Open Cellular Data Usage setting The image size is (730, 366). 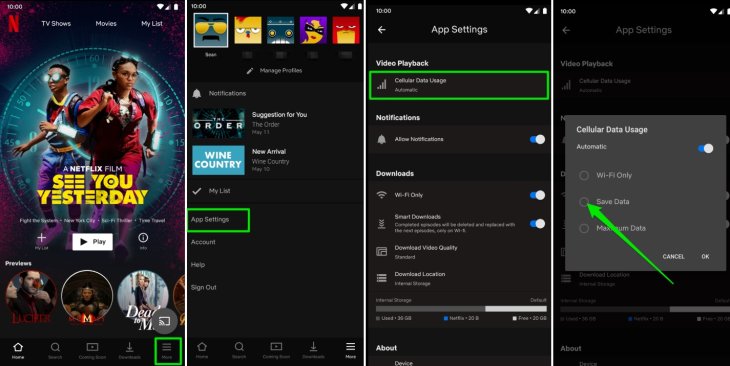coord(459,85)
